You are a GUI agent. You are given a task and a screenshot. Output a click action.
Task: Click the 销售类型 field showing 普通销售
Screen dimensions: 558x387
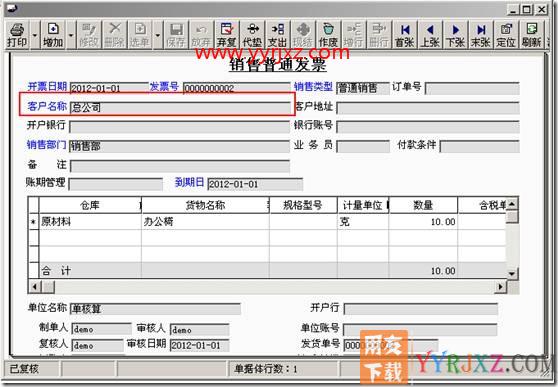pos(363,88)
